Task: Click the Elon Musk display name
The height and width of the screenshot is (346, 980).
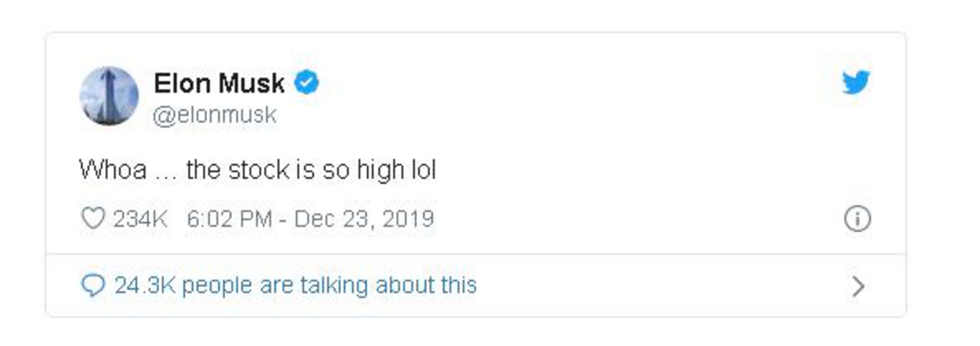Action: click(x=219, y=83)
